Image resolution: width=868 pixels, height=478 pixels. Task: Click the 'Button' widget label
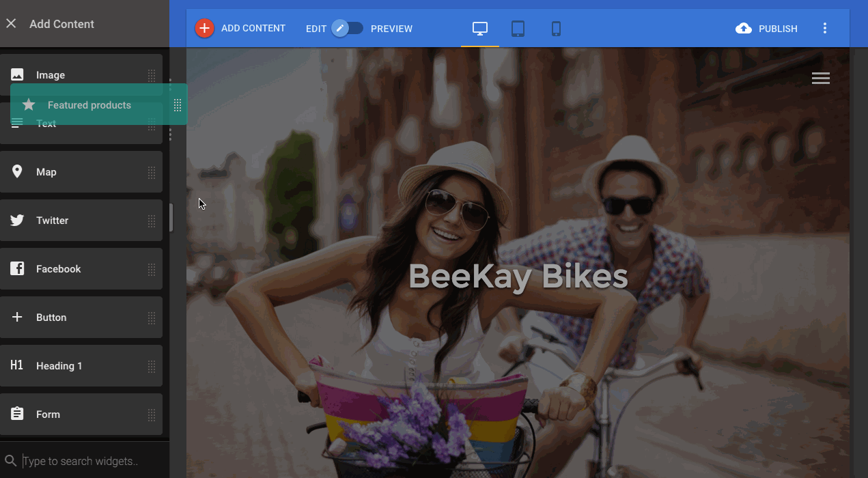click(51, 318)
